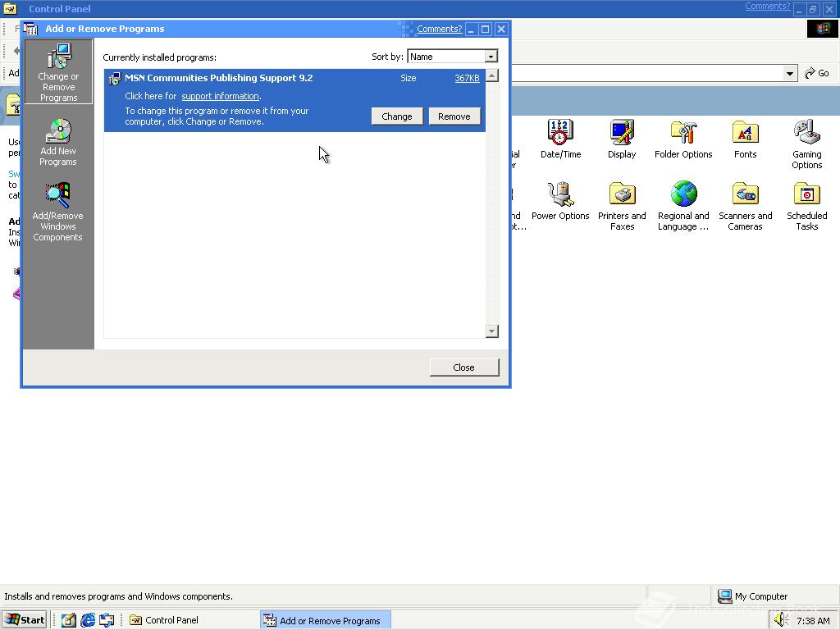This screenshot has height=630, width=840.
Task: Click the Go button in Control Panel
Action: (x=817, y=73)
